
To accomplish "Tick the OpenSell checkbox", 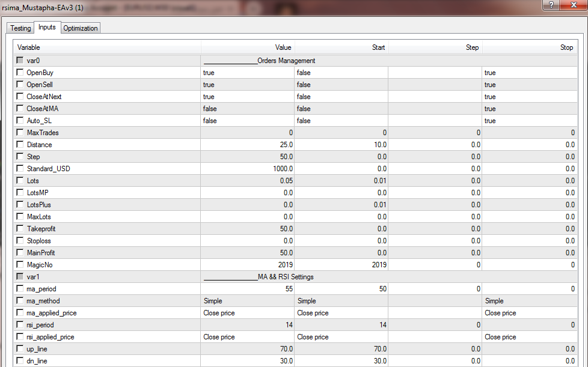I will point(20,85).
